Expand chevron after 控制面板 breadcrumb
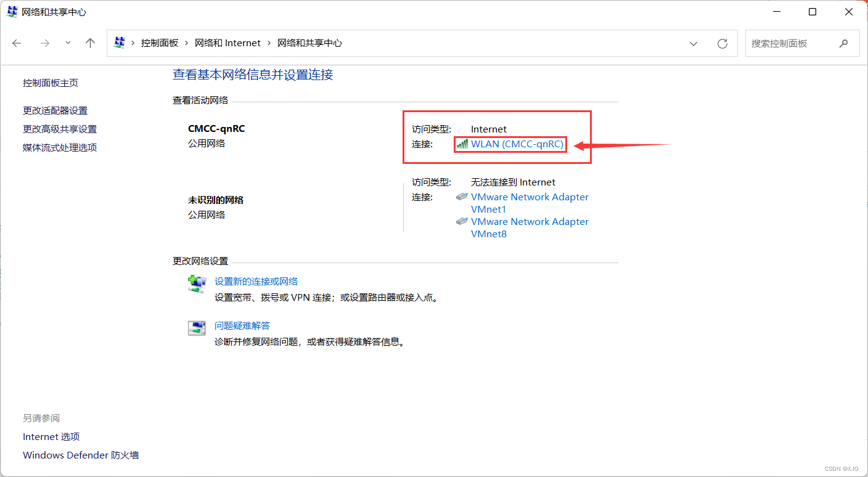 point(187,43)
